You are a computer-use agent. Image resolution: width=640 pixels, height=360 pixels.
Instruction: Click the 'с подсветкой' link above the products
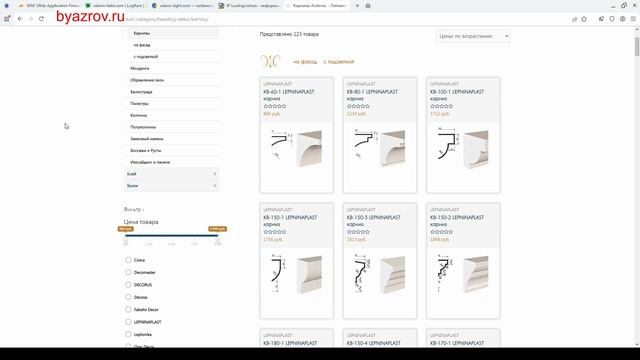[x=339, y=62]
